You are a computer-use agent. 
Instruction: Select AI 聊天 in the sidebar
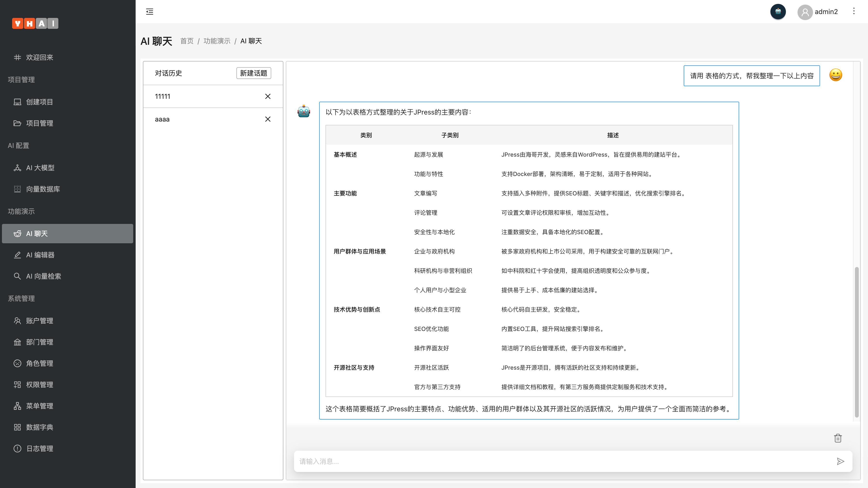[67, 234]
